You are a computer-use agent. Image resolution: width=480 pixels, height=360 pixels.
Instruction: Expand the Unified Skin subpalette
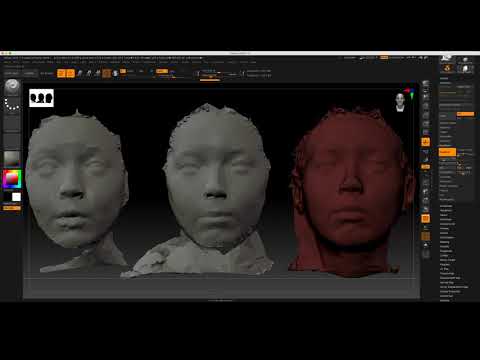click(447, 296)
